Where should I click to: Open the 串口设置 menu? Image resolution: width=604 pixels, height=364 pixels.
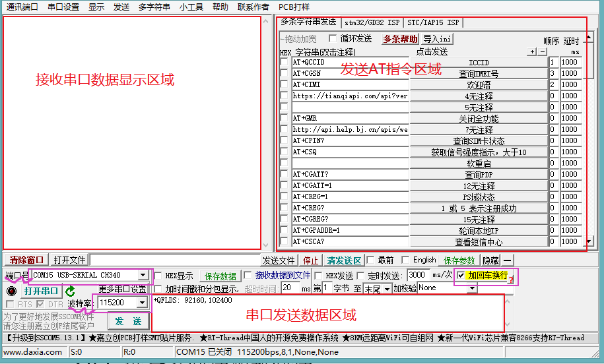[x=63, y=7]
